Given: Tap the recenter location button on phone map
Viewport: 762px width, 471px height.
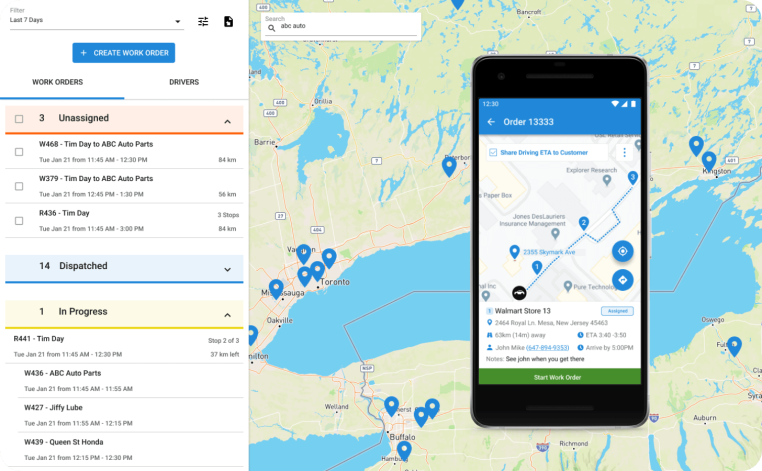Looking at the screenshot, I should coord(622,251).
